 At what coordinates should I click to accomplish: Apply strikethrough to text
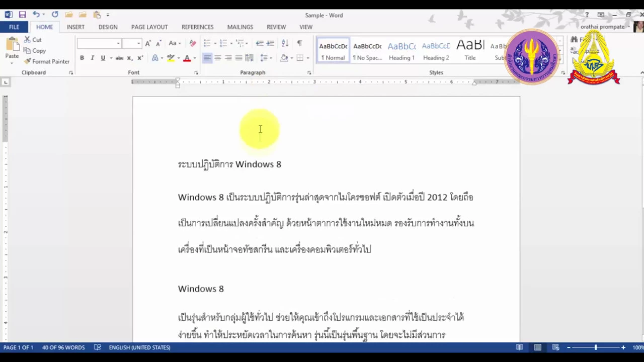pos(119,58)
